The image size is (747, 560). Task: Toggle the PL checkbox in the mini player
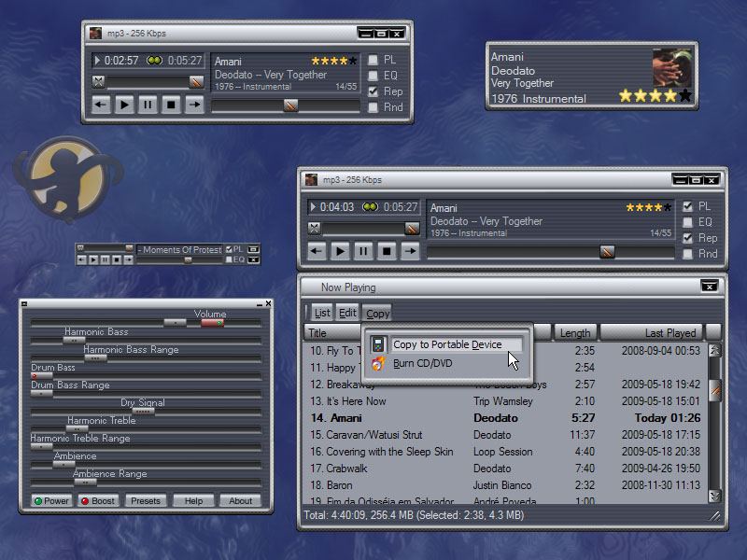[x=229, y=249]
